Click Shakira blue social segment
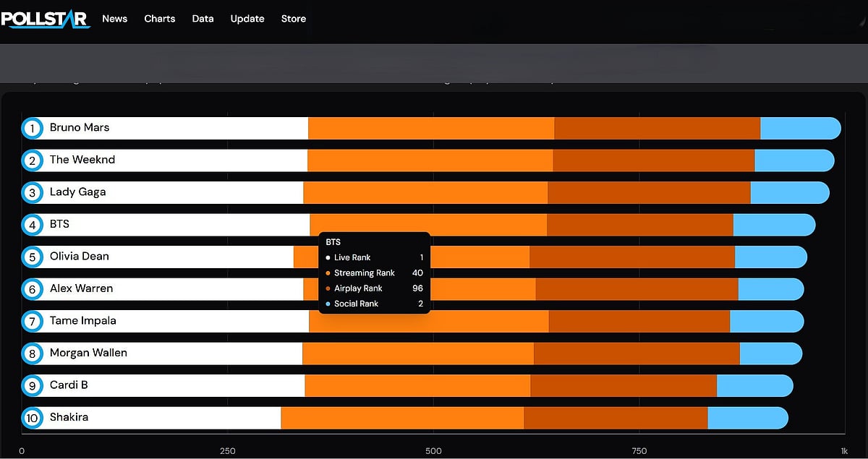 point(747,418)
